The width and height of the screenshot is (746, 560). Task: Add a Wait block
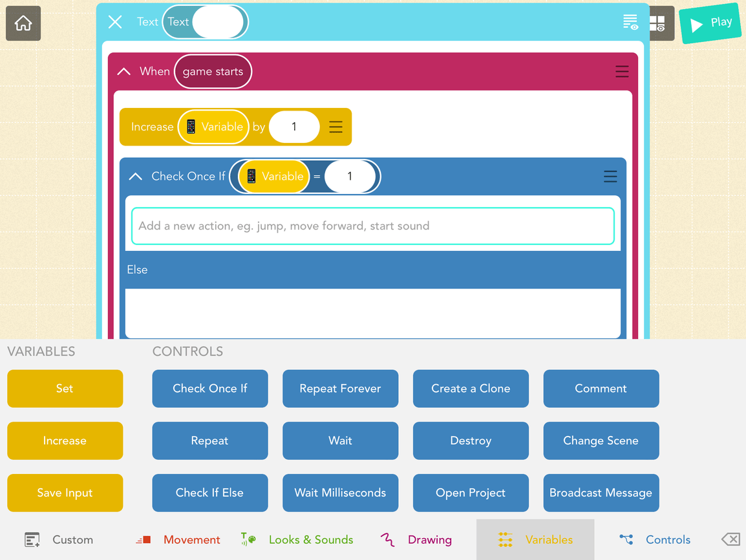pos(340,440)
